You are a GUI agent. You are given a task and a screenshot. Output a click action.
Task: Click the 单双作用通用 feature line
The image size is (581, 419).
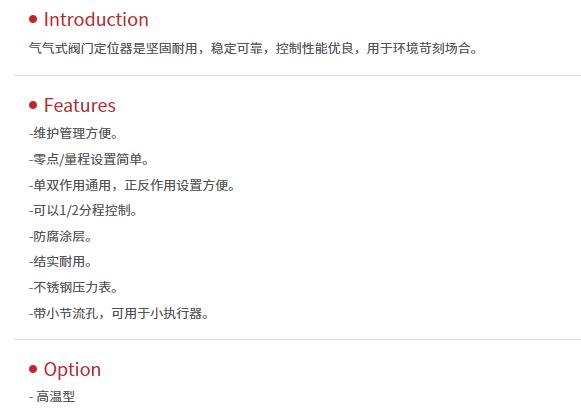[132, 185]
